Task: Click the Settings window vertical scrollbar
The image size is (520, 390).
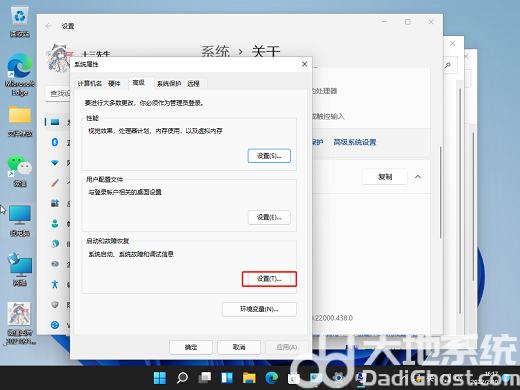Action: [x=440, y=192]
